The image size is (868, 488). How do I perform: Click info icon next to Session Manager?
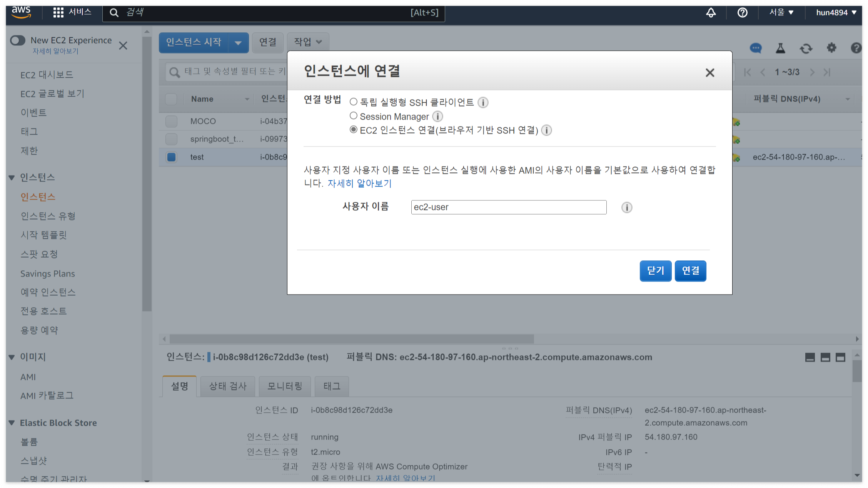(x=437, y=116)
